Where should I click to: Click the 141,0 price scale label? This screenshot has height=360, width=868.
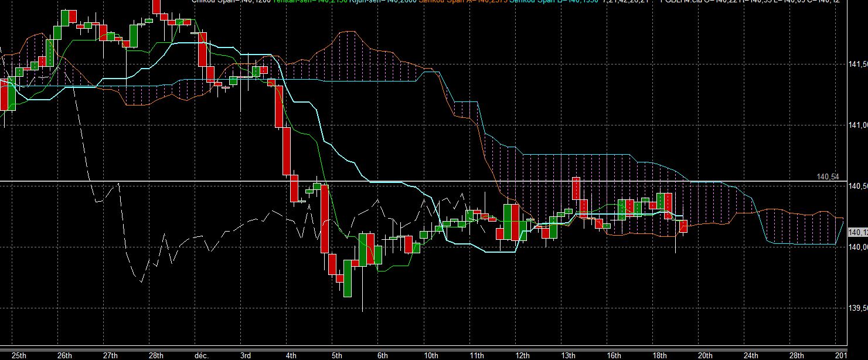tap(858, 125)
